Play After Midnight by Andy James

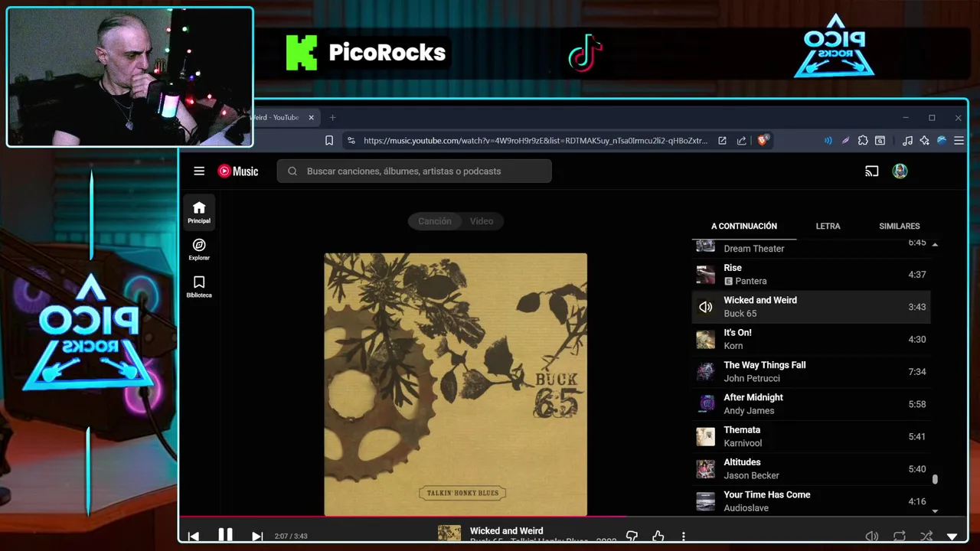click(811, 404)
